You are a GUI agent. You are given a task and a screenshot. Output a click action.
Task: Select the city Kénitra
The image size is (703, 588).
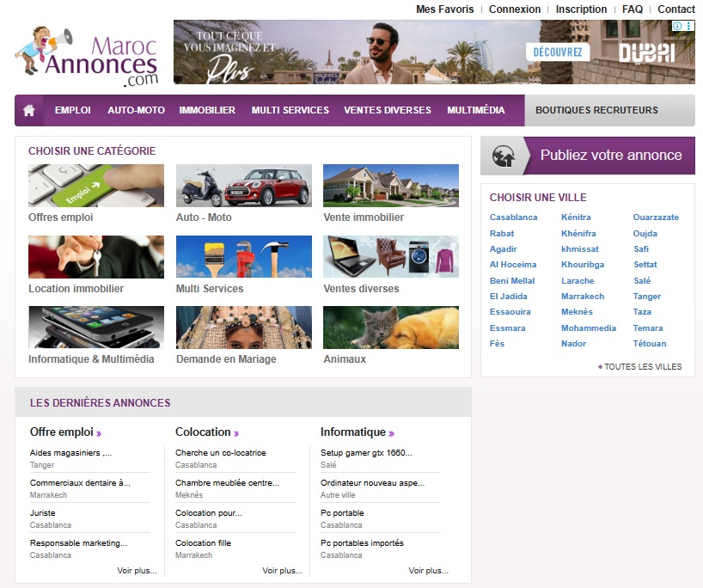coord(576,217)
